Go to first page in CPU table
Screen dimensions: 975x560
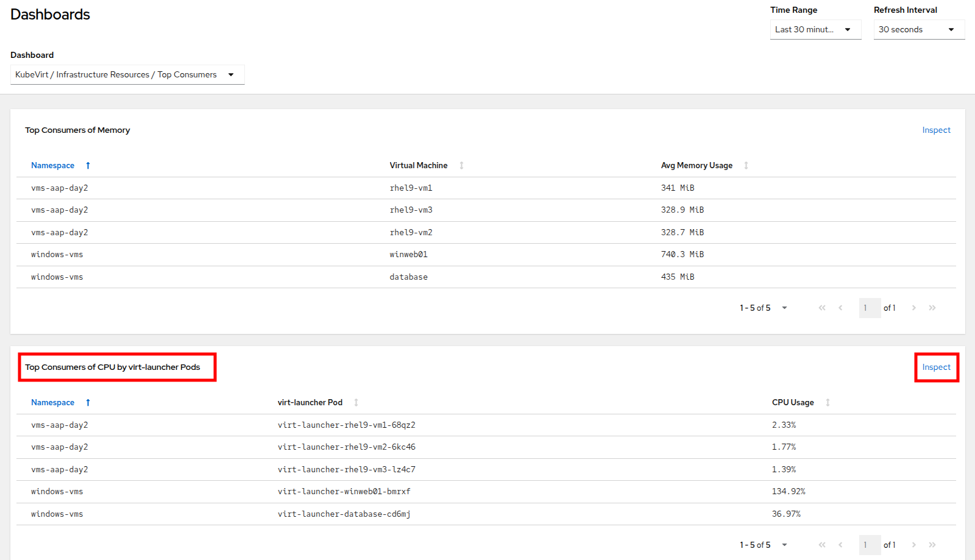(x=822, y=545)
